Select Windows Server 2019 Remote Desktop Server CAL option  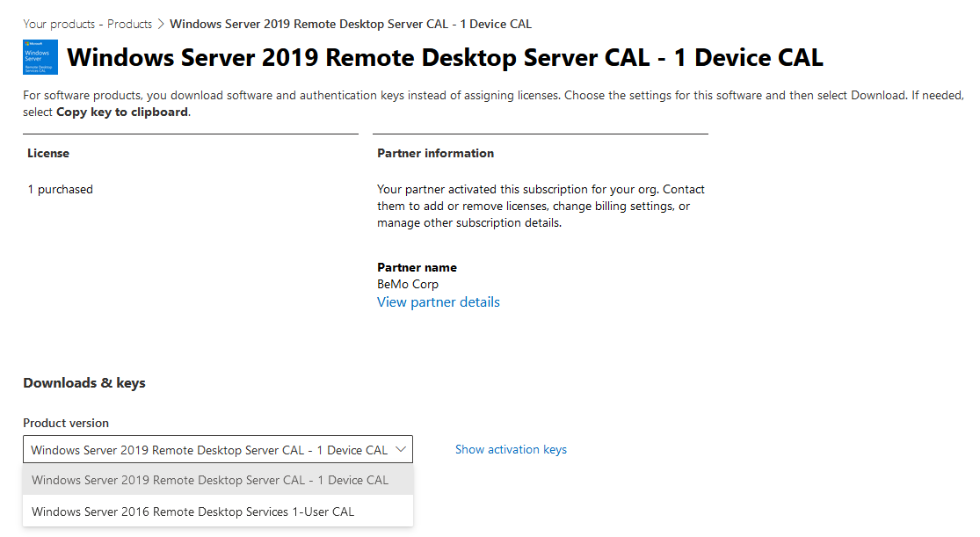[218, 480]
